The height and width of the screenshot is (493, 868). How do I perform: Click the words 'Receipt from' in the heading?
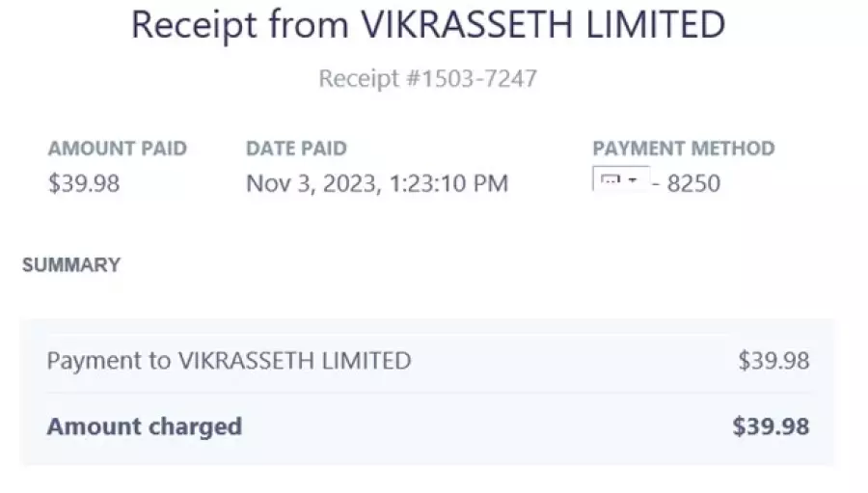(x=240, y=25)
